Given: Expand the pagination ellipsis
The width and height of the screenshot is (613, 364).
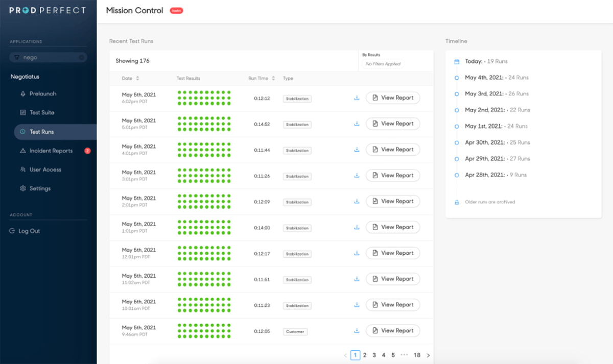Looking at the screenshot, I should pos(404,355).
